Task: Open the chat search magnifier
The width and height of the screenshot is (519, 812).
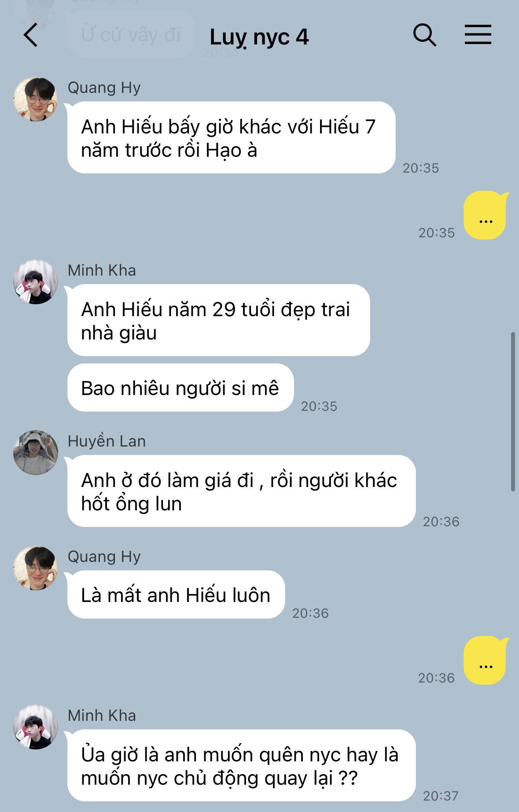Action: (424, 35)
